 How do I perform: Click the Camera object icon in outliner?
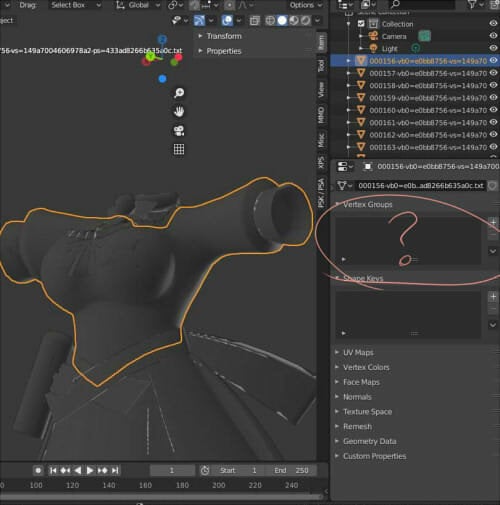click(373, 36)
